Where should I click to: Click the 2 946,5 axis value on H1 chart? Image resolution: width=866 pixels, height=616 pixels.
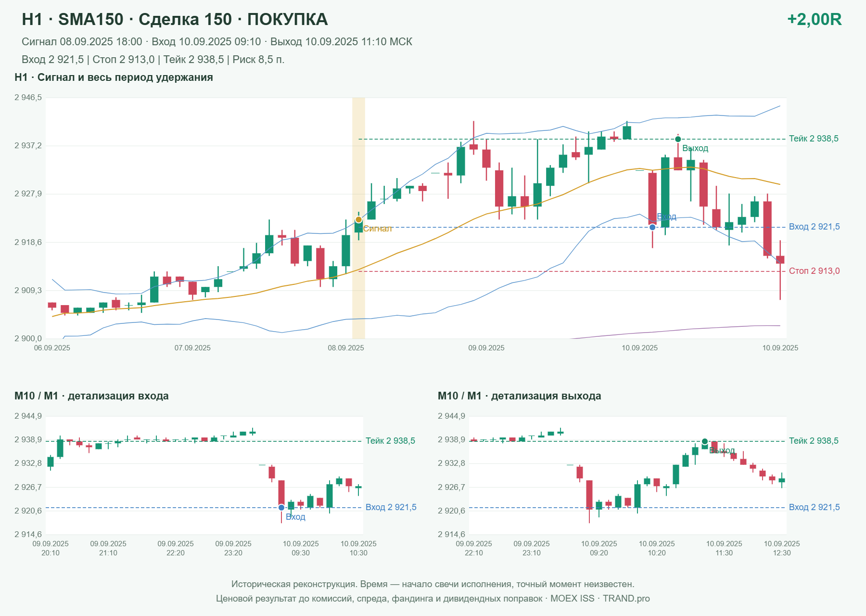pyautogui.click(x=28, y=98)
